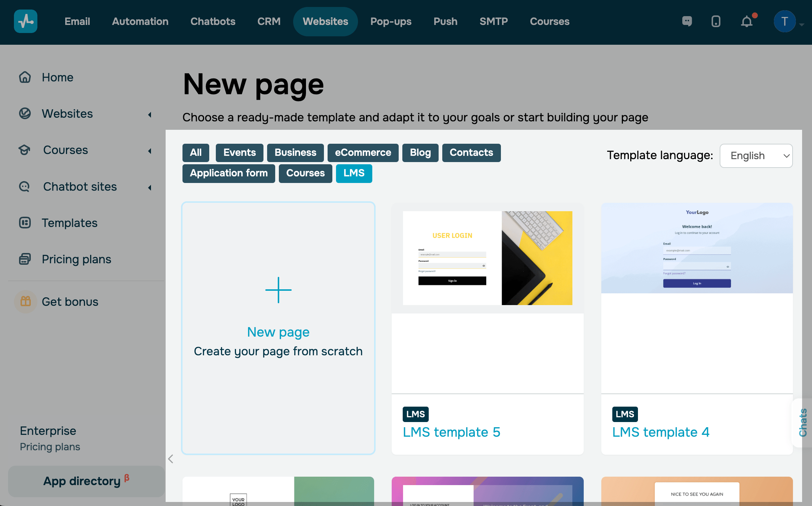This screenshot has height=506, width=812.
Task: Click the Home icon in sidebar
Action: click(x=25, y=77)
